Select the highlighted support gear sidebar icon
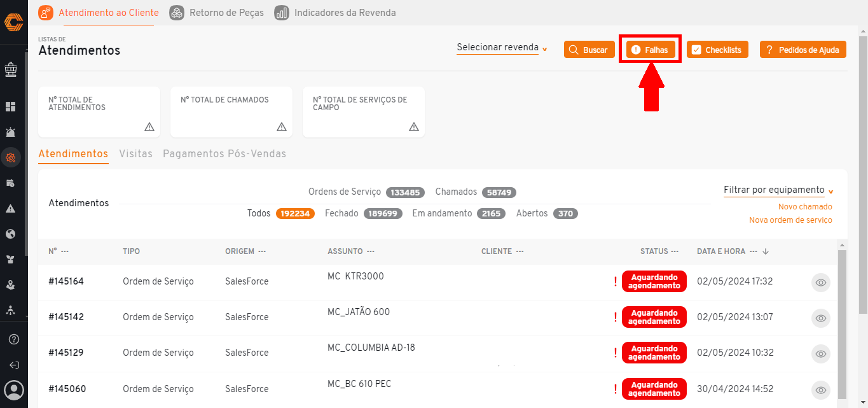The height and width of the screenshot is (408, 868). [x=10, y=157]
